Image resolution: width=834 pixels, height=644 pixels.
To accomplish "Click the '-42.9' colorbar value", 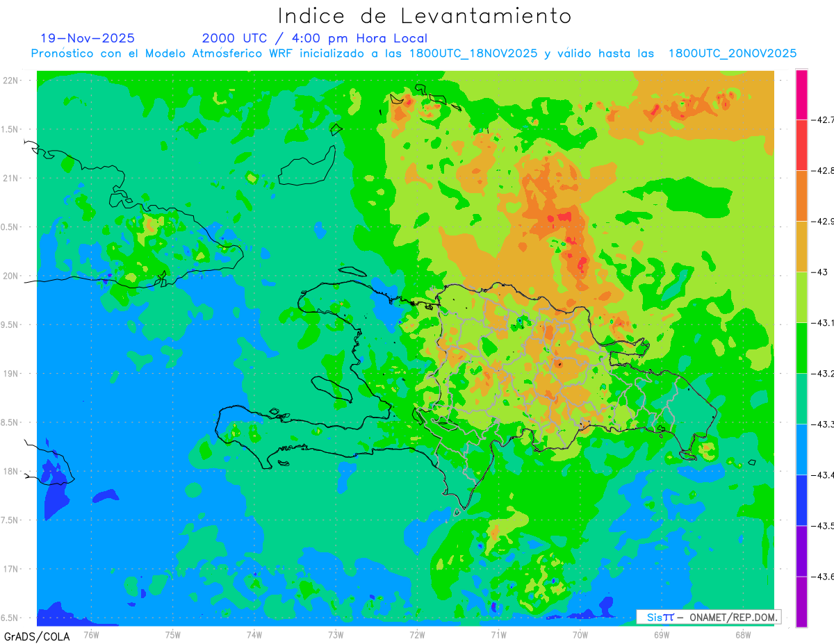I will [824, 221].
